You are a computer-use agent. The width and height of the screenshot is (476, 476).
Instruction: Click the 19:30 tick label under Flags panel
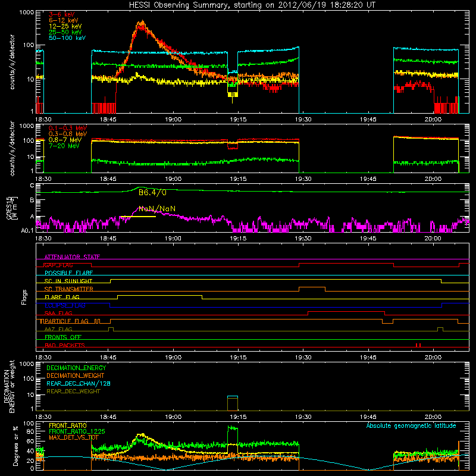pos(303,358)
